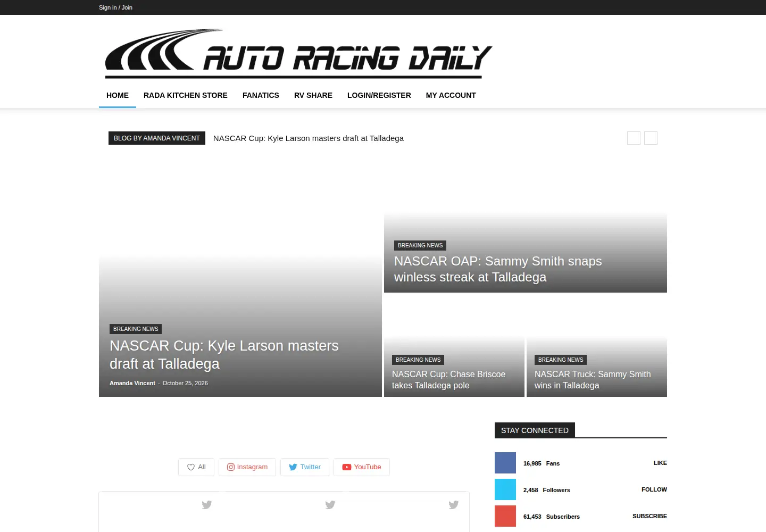Image resolution: width=766 pixels, height=532 pixels.
Task: Click SUBSCRIBE next to 61,453 Subscribers
Action: [x=650, y=516]
